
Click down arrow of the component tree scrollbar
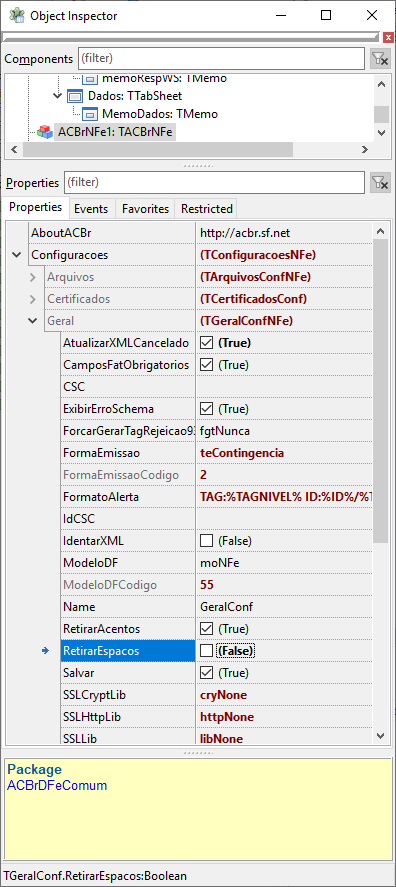(x=382, y=132)
